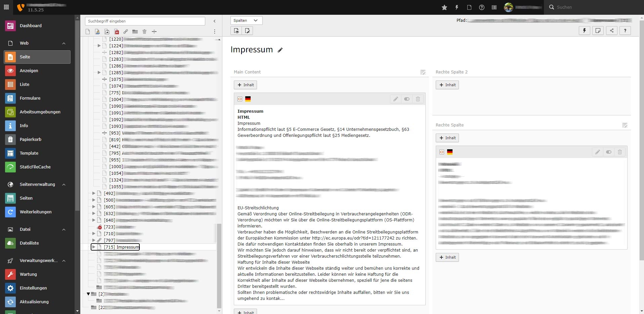Expand the page tree node [1224]
Image resolution: width=644 pixels, height=314 pixels.
[99, 46]
